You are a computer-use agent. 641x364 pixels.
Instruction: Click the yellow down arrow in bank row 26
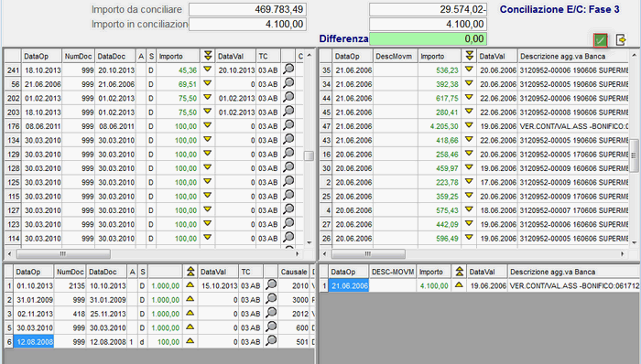469,238
